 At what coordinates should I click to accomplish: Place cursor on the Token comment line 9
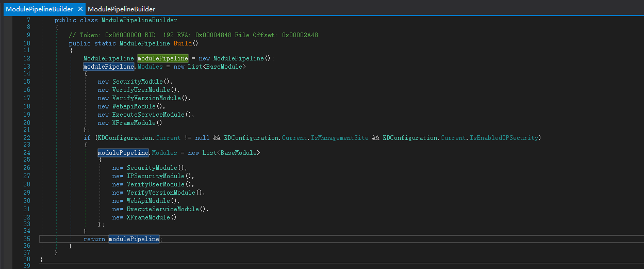click(193, 35)
